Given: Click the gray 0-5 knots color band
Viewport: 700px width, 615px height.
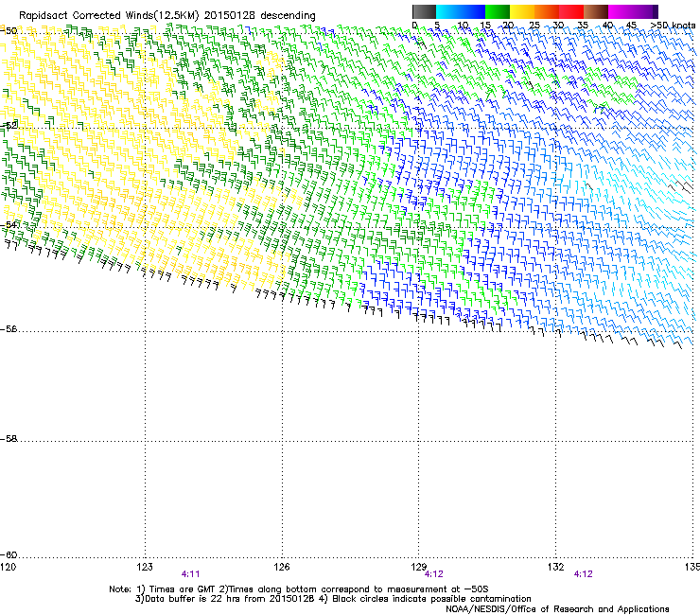Looking at the screenshot, I should pyautogui.click(x=424, y=11).
